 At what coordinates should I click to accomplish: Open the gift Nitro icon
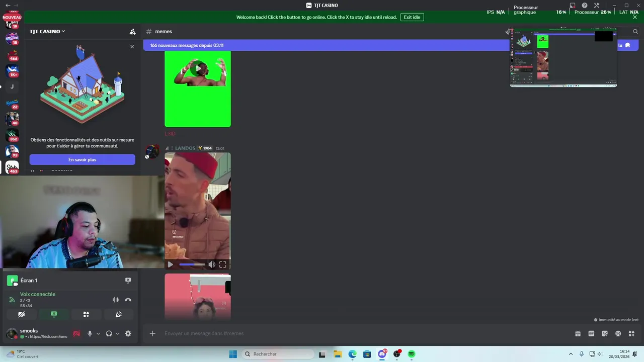578,333
